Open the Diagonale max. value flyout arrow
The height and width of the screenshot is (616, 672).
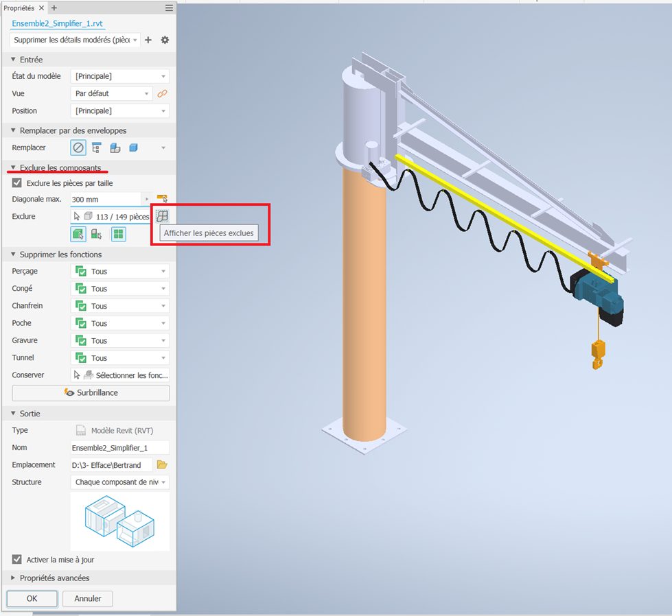(147, 199)
